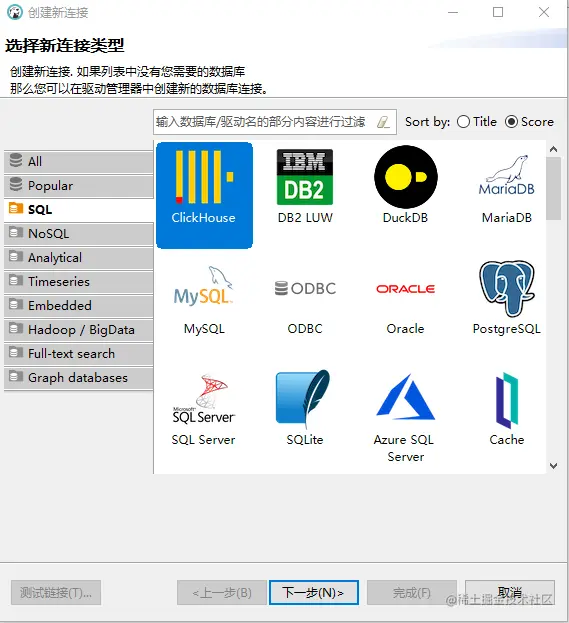Open the SQL category
Viewport: 569px width, 623px height.
pos(79,209)
